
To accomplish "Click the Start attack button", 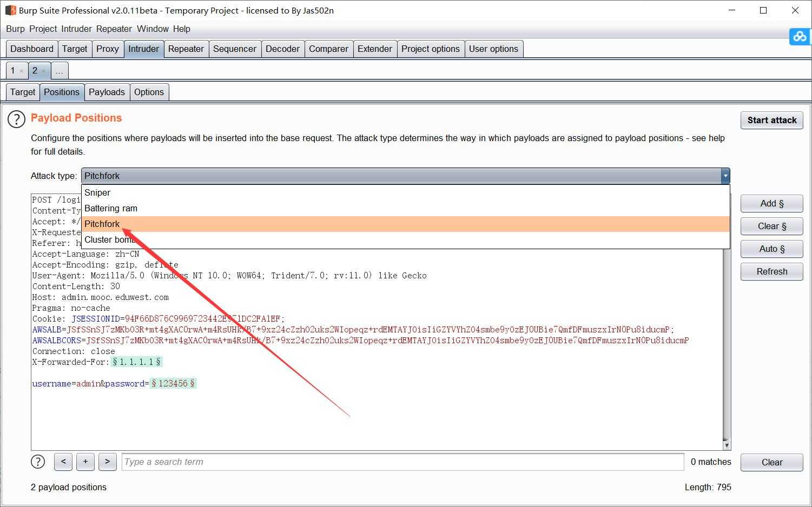I will coord(772,120).
